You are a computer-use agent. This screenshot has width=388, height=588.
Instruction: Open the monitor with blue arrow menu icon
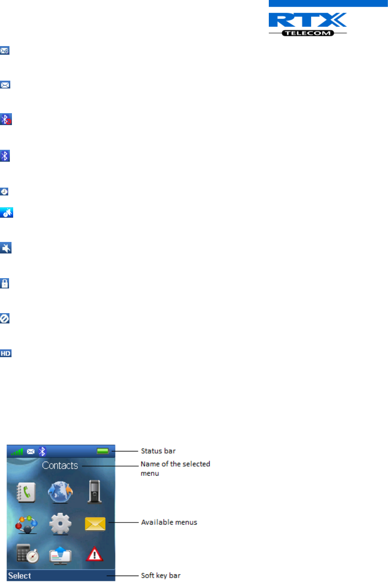(60, 555)
